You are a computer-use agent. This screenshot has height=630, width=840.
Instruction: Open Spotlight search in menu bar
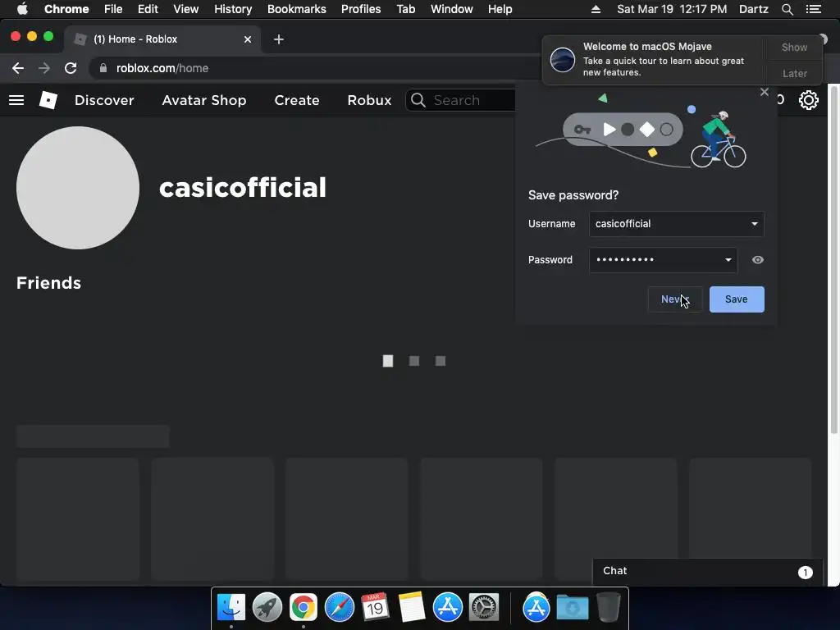(x=787, y=9)
